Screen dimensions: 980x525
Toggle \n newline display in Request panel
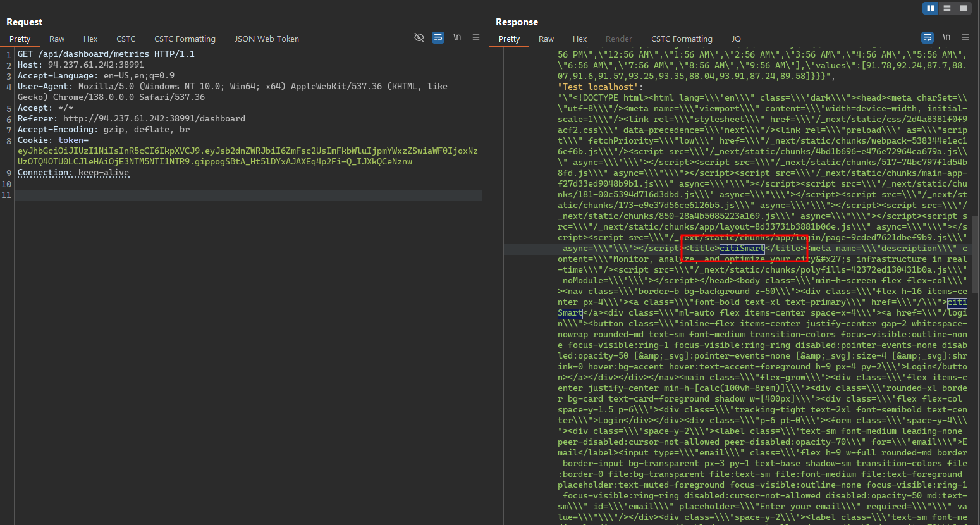[x=457, y=38]
